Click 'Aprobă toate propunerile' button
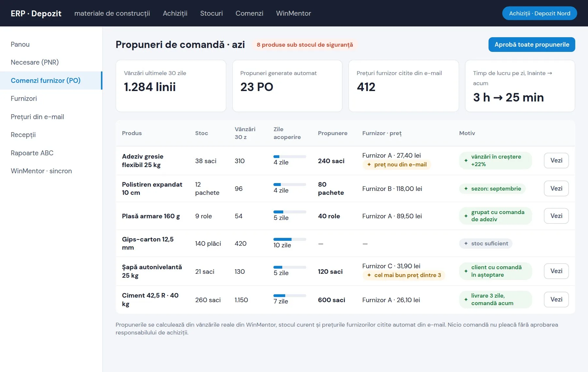The width and height of the screenshot is (588, 372). coord(532,44)
